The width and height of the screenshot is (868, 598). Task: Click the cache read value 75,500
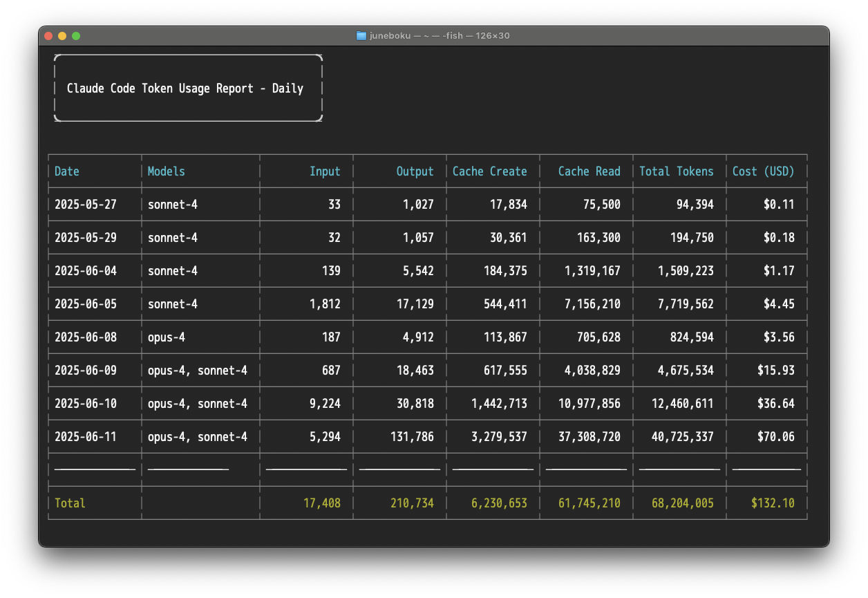click(602, 205)
